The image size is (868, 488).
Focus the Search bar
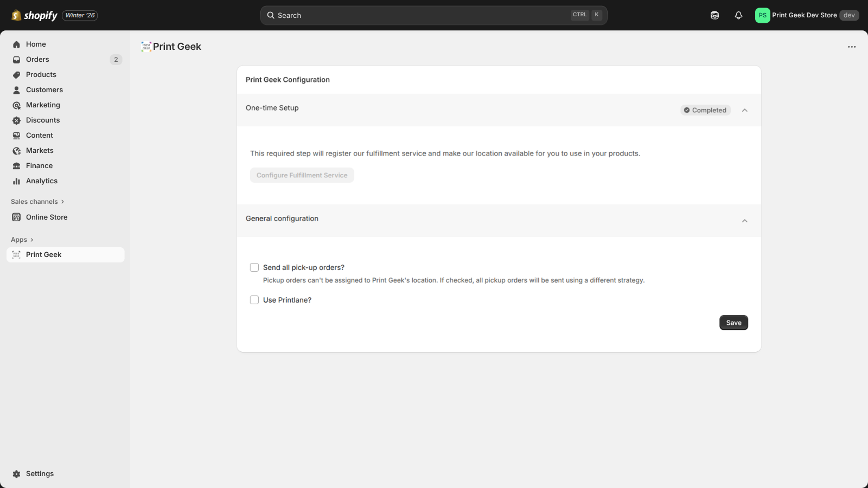pyautogui.click(x=423, y=15)
